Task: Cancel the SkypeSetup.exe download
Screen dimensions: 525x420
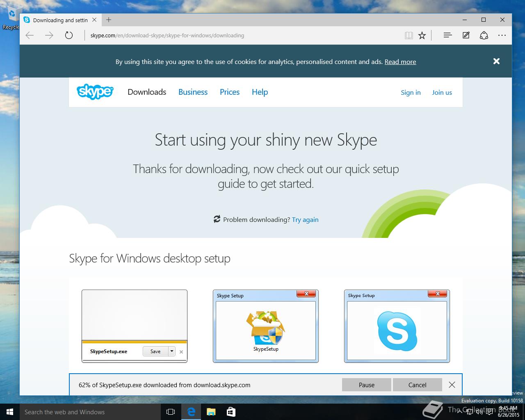Action: coord(417,385)
